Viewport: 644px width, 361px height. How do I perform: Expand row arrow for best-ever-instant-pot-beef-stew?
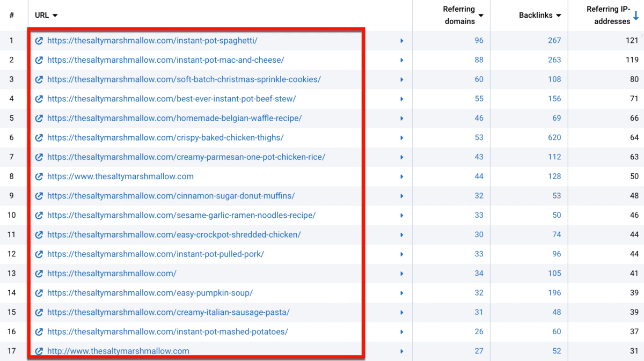pos(401,99)
